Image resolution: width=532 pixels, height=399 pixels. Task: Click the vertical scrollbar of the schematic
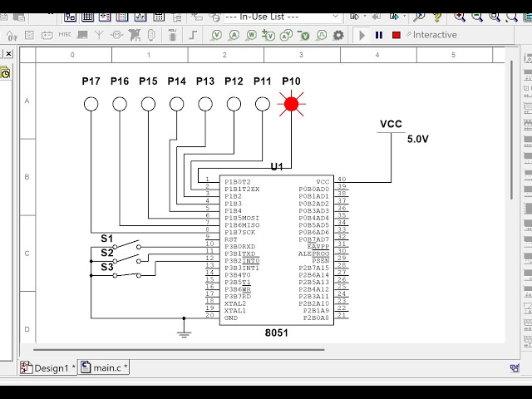tap(512, 130)
